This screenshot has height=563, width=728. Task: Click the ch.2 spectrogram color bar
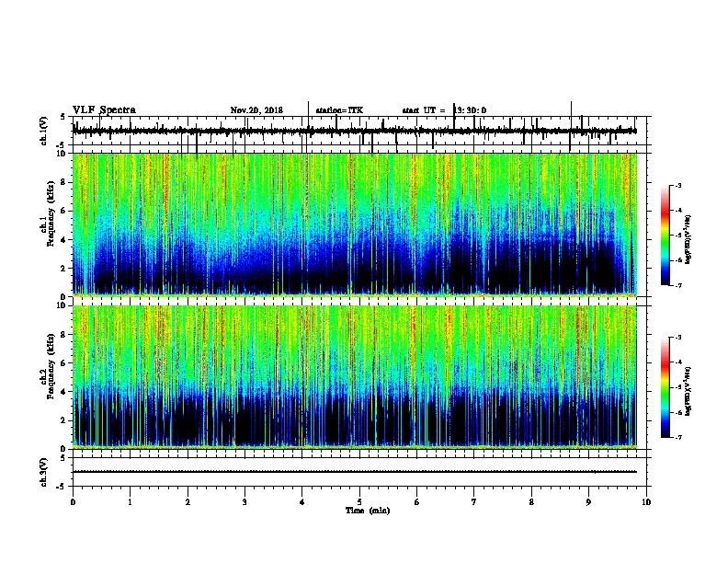coord(665,387)
